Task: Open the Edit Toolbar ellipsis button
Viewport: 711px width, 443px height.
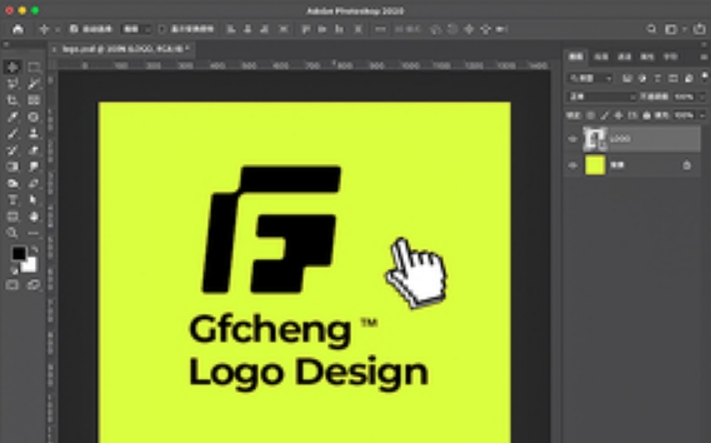Action: 34,233
